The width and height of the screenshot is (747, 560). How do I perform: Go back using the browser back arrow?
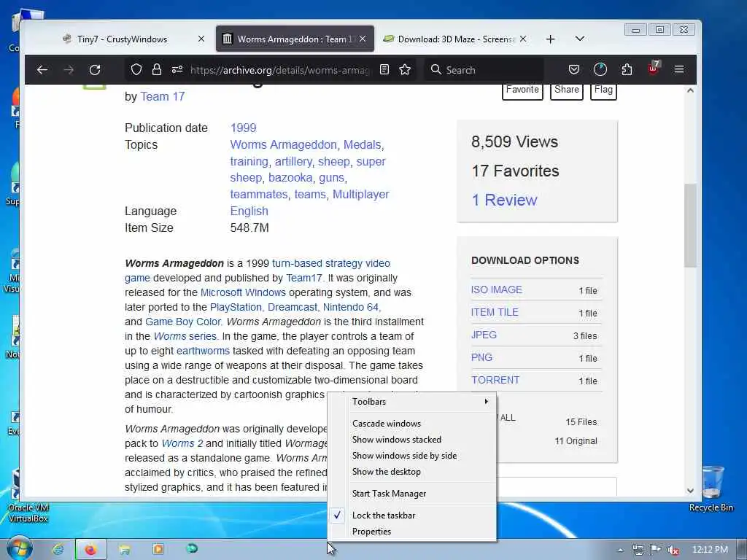tap(42, 70)
